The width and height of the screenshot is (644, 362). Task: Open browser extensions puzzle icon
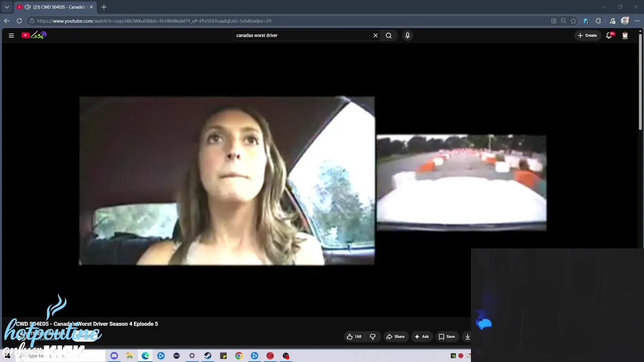(598, 21)
